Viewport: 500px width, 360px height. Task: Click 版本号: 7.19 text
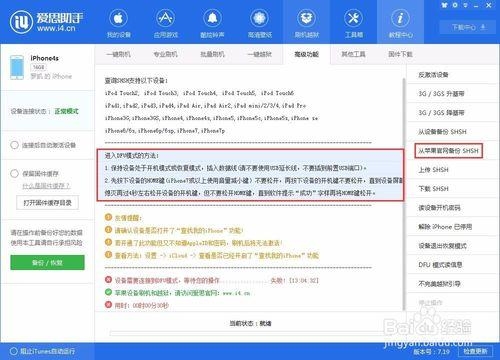tap(431, 351)
